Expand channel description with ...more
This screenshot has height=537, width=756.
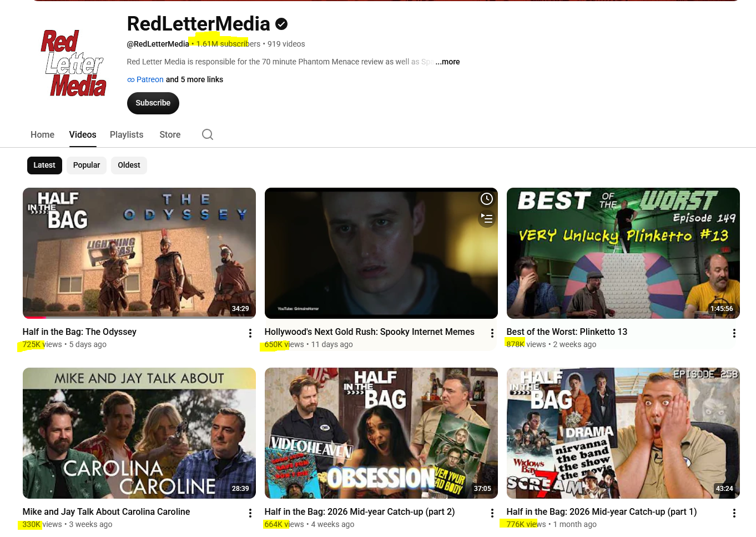(448, 62)
